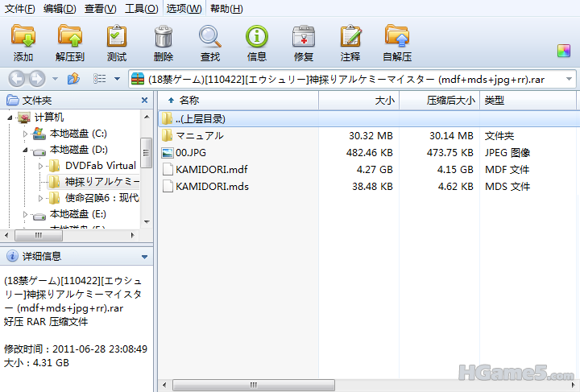Viewport: 580px width, 392px height.
Task: Click the colorful skin swatch icon
Action: click(x=564, y=51)
